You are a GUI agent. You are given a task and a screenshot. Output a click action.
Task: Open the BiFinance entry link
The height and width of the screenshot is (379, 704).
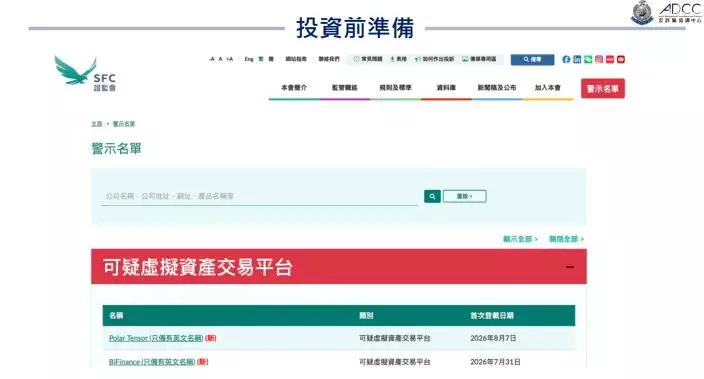click(x=152, y=362)
